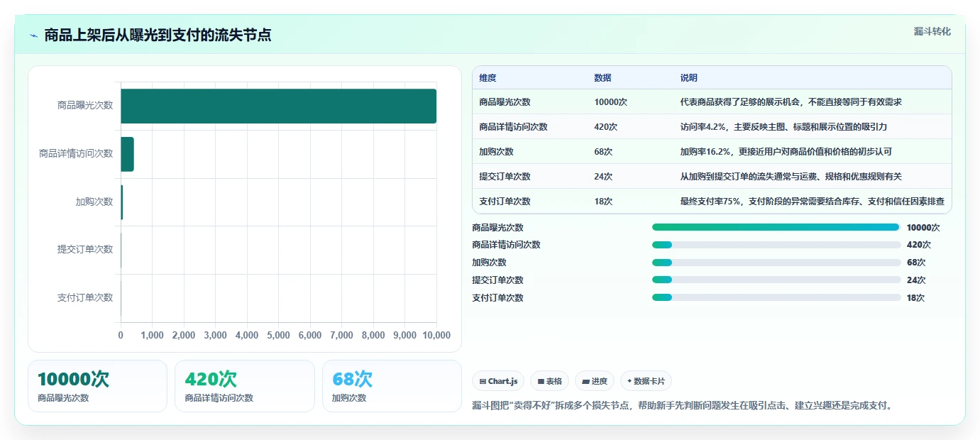Click the lightning icon beside the page title
The width and height of the screenshot is (980, 440).
pyautogui.click(x=34, y=35)
